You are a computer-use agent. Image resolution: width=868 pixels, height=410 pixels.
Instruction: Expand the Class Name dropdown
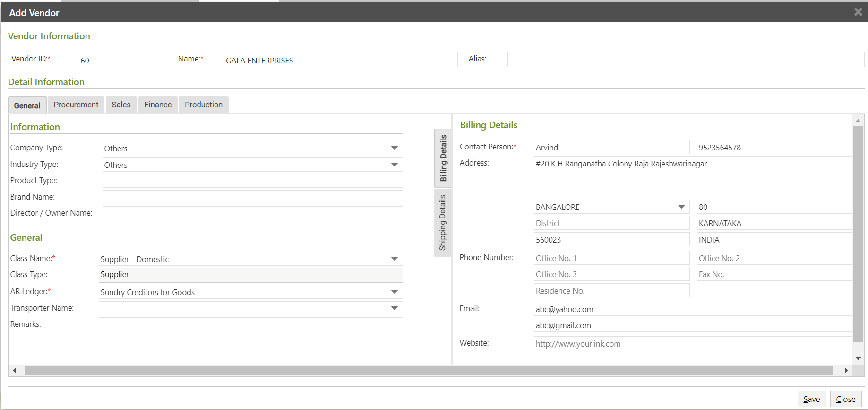(x=395, y=259)
